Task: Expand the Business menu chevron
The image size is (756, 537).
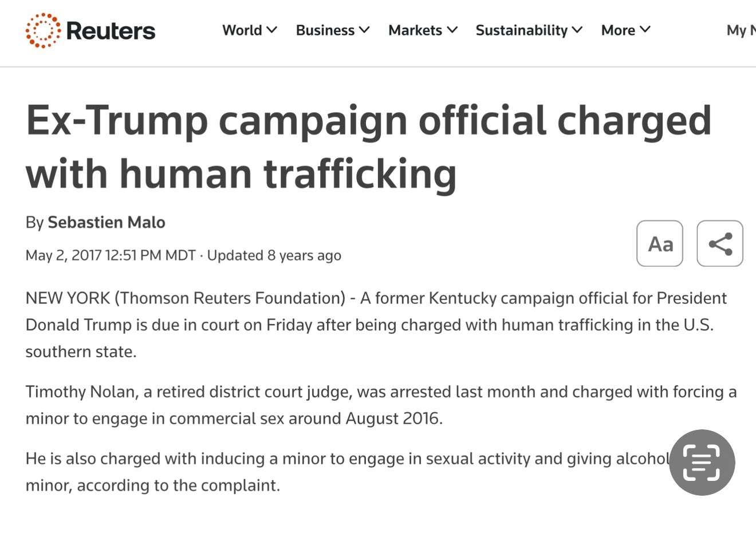Action: pyautogui.click(x=364, y=30)
